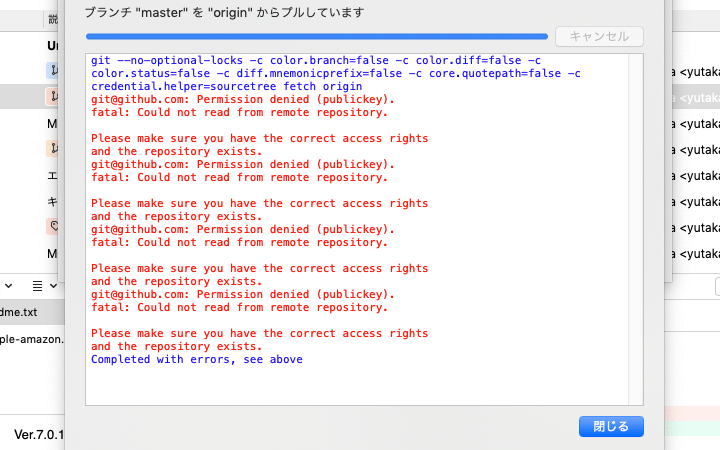This screenshot has width=720, height=450.
Task: Click the first yutaka author row
Action: coord(699,71)
